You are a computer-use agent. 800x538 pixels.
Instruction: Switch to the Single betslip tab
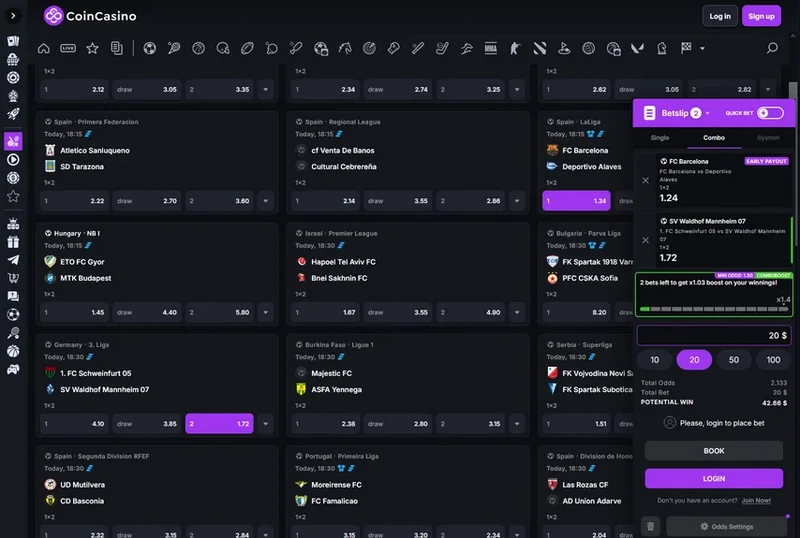coord(660,138)
